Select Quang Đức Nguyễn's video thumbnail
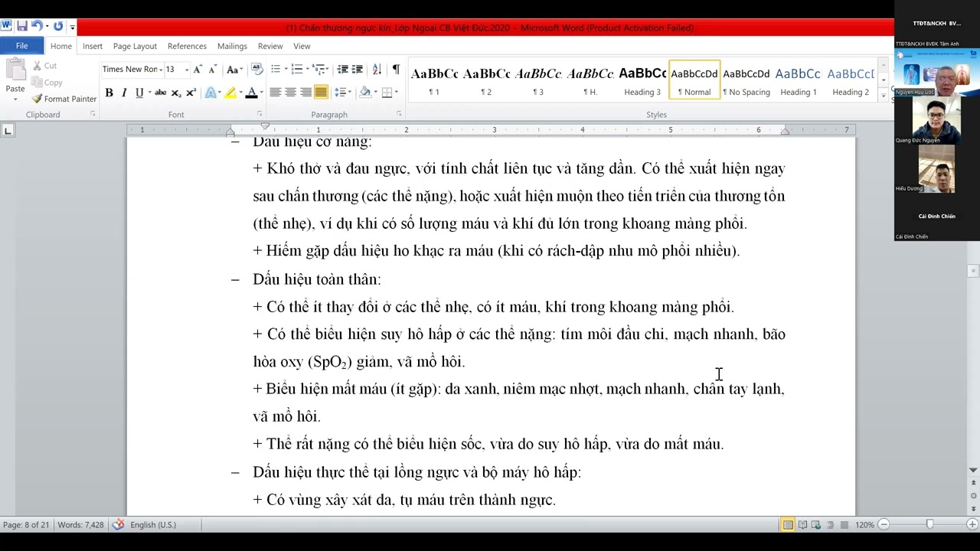This screenshot has width=980, height=551. click(937, 120)
